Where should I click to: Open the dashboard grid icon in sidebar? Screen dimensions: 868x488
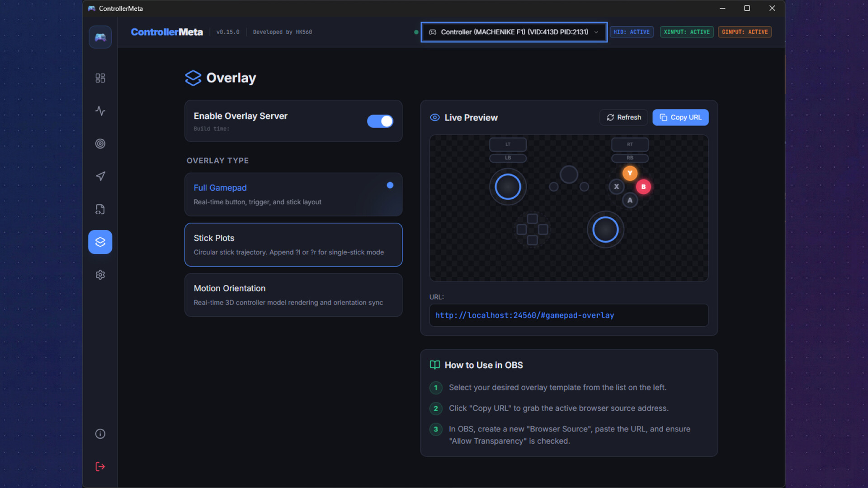click(x=100, y=78)
